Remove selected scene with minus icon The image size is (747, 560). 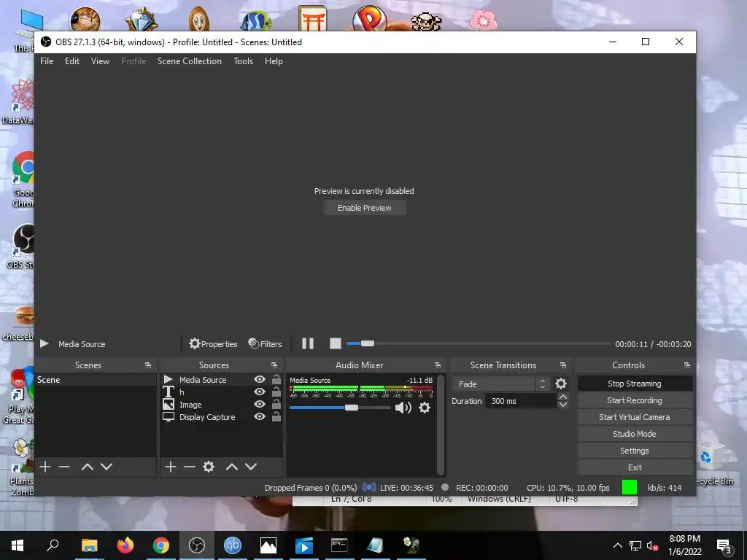(64, 467)
